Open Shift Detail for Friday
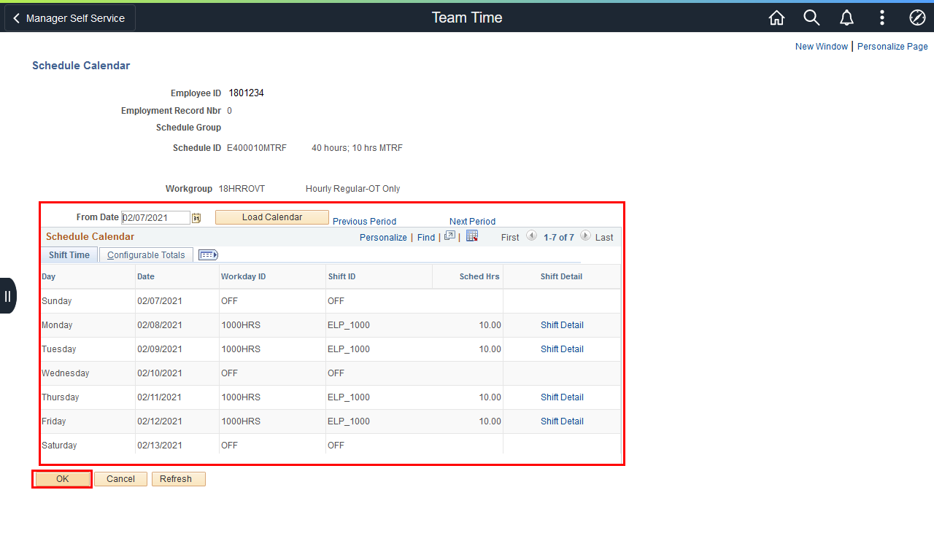This screenshot has height=560, width=934. (562, 421)
